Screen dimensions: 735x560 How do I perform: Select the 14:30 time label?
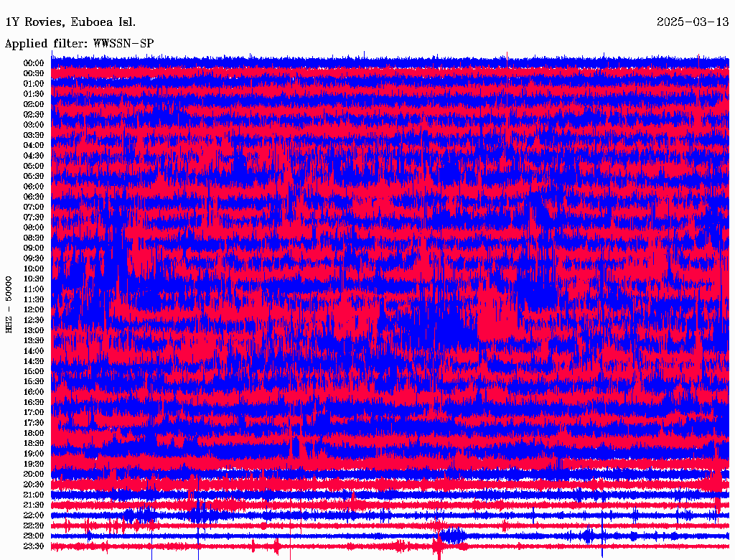coord(34,361)
